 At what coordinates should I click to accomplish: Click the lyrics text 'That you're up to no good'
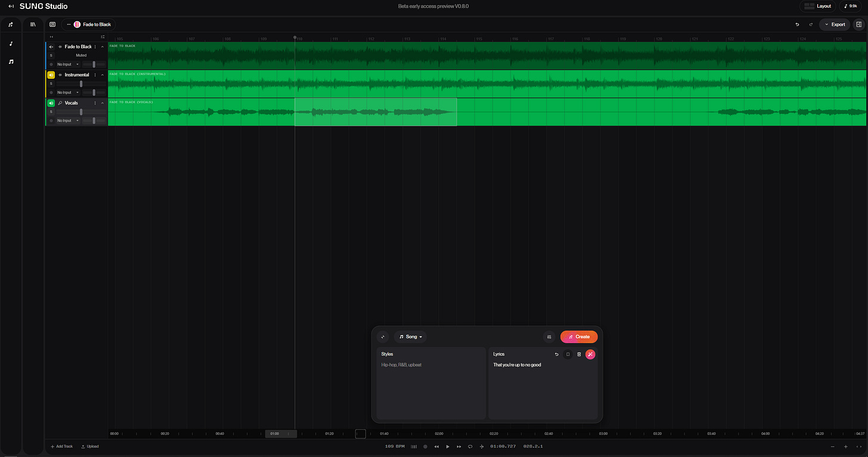click(517, 365)
